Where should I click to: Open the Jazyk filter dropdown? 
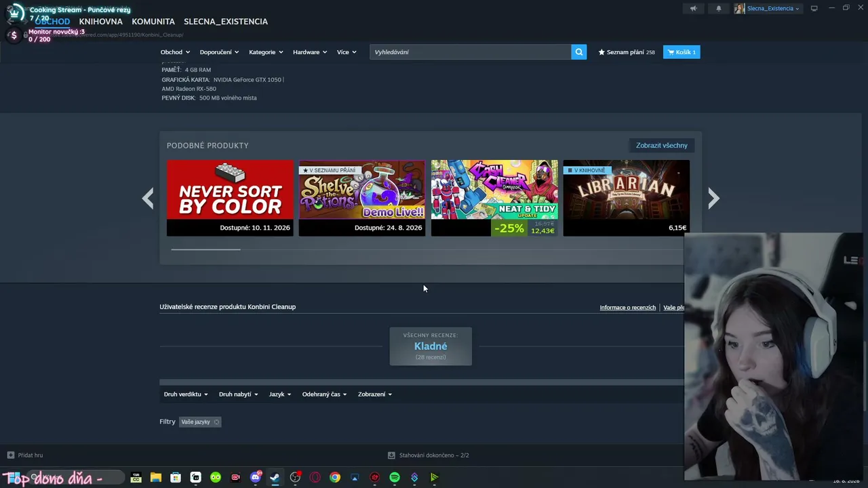[280, 394]
